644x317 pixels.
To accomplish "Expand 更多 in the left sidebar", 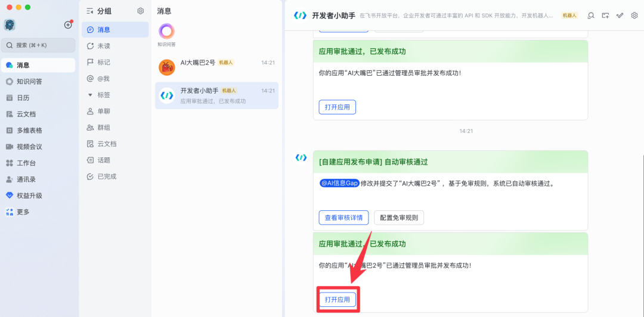I will click(23, 212).
